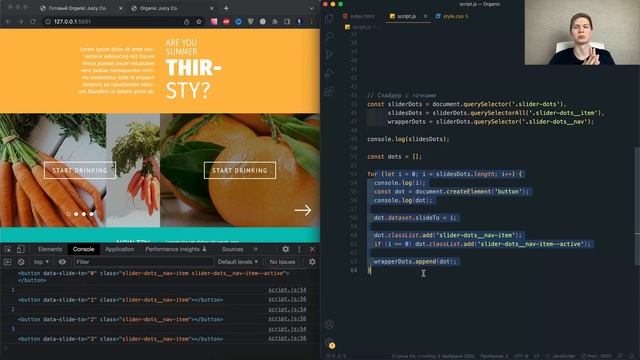The image size is (640, 360).
Task: Click the share icon in address bar
Action: click(x=187, y=22)
